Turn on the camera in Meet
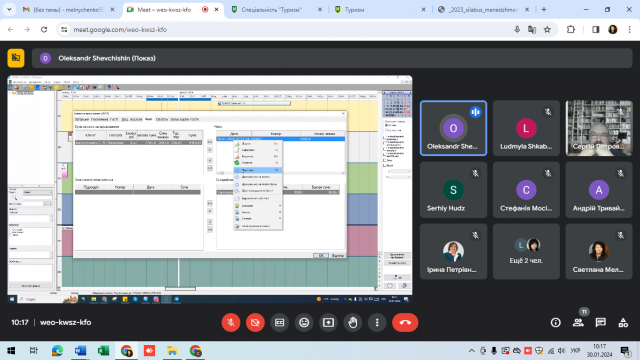Screen dimensions: 640x360 (x=255, y=322)
